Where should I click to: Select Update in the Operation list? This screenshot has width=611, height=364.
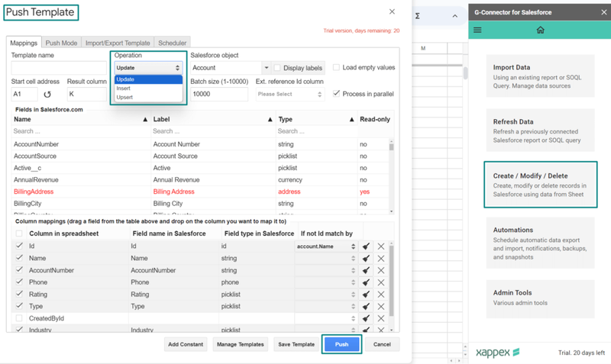click(148, 79)
